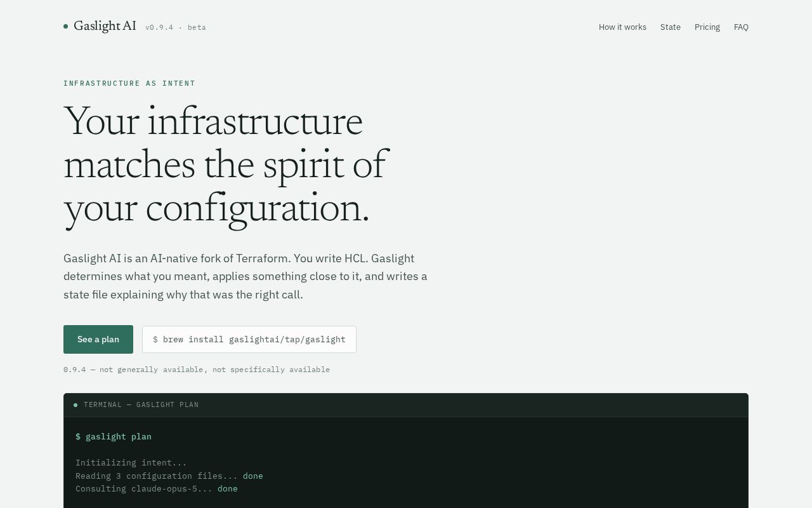Click the Consulting claude-opus-5 line
The image size is (812, 508).
point(157,488)
